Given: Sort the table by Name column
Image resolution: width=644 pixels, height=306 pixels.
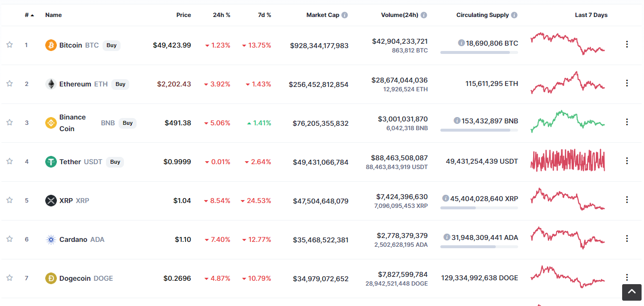Looking at the screenshot, I should tap(53, 15).
